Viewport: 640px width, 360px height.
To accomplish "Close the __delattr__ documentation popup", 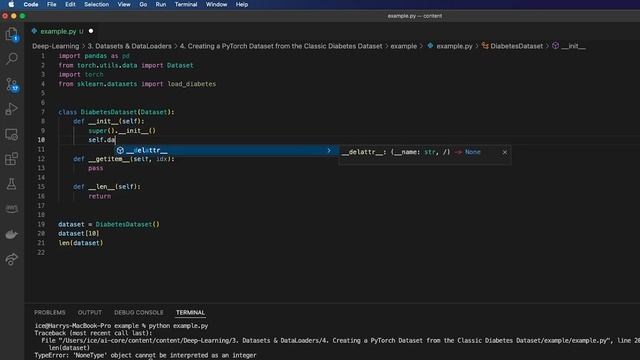I will (x=504, y=152).
